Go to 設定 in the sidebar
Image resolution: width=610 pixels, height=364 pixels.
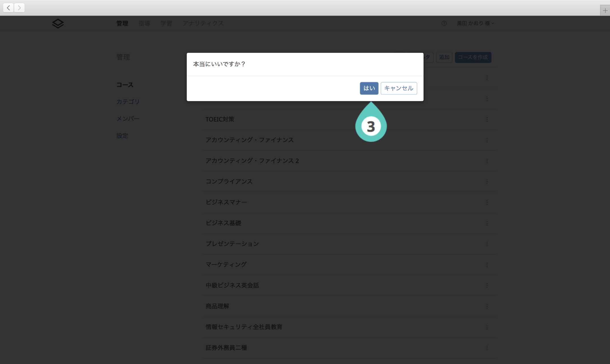(122, 136)
